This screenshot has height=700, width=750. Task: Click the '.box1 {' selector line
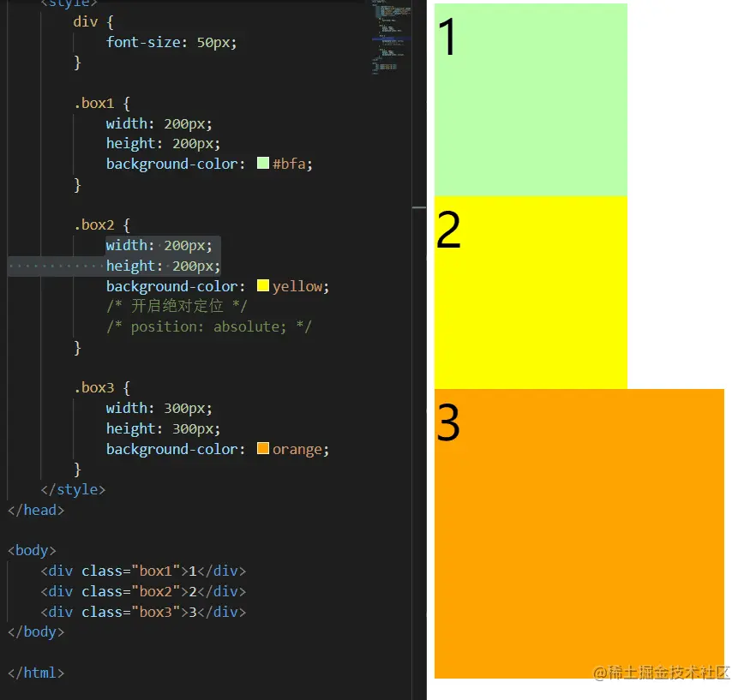[x=102, y=104]
